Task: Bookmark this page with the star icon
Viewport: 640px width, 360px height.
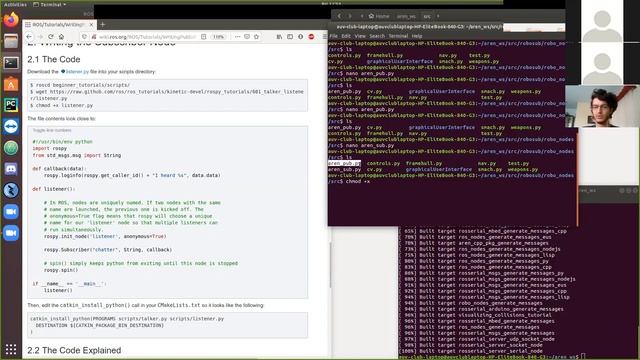Action: [x=256, y=37]
